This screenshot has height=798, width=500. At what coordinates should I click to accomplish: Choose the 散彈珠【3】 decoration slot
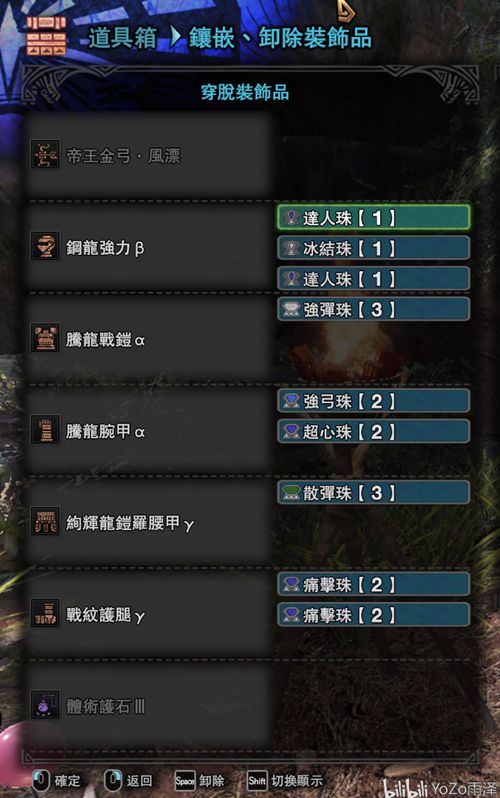373,493
